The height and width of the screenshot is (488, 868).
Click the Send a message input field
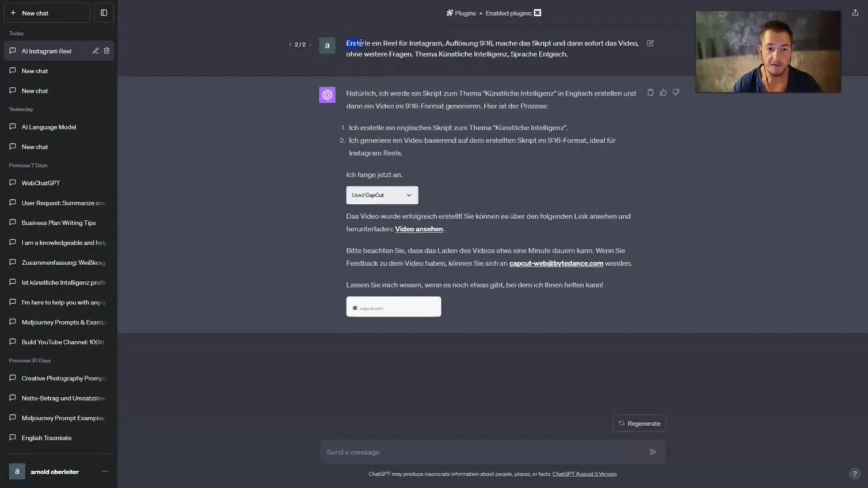click(x=484, y=452)
